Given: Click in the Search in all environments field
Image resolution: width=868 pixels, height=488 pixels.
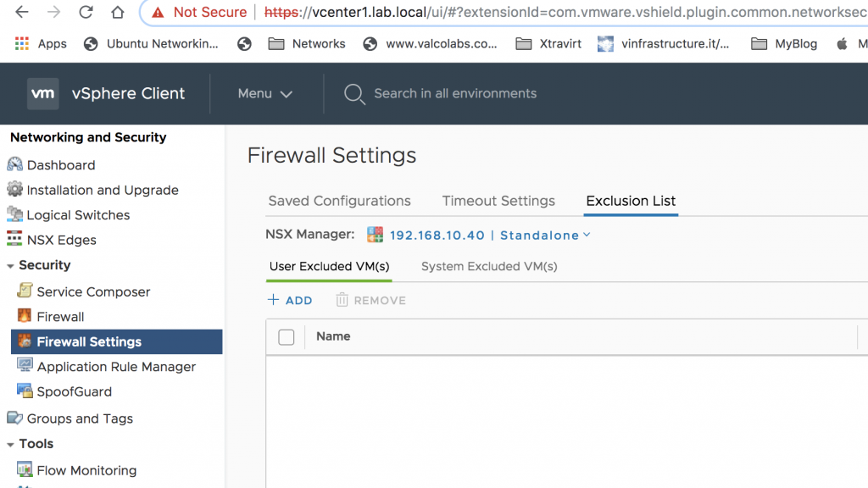Looking at the screenshot, I should pos(455,93).
